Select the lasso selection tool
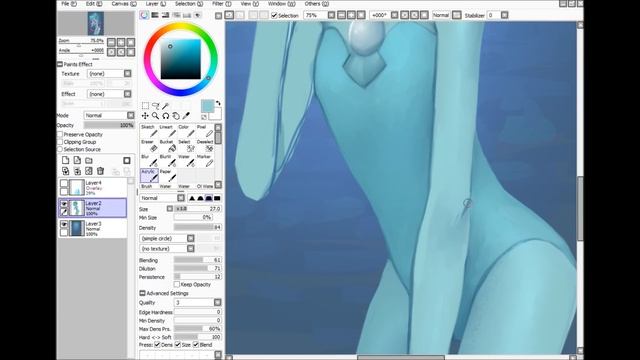The width and height of the screenshot is (640, 360). pyautogui.click(x=156, y=106)
